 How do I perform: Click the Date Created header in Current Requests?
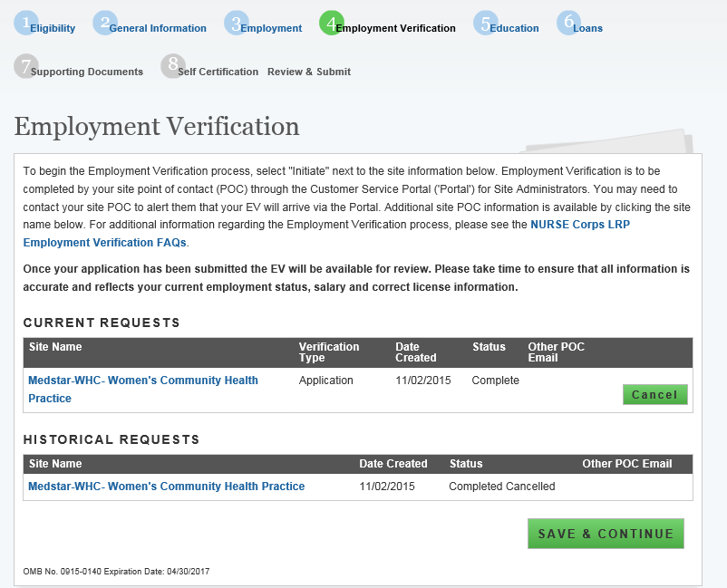click(416, 352)
